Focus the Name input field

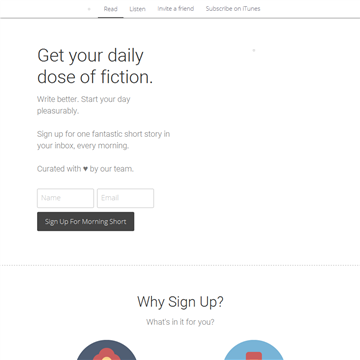point(65,198)
